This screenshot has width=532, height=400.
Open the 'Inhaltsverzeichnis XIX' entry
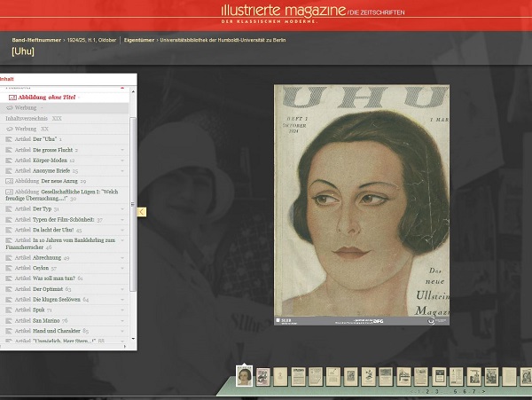[x=34, y=119]
